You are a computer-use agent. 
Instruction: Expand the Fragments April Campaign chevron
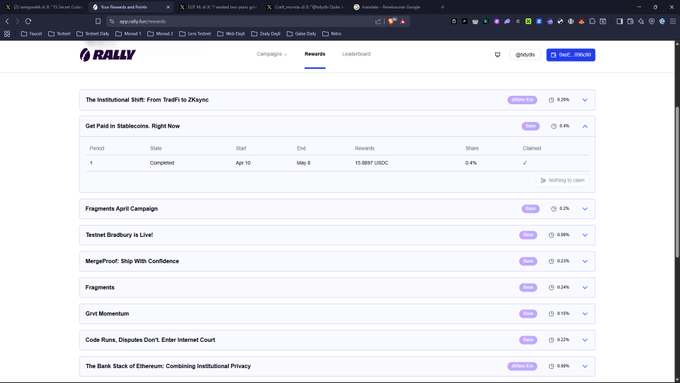585,209
